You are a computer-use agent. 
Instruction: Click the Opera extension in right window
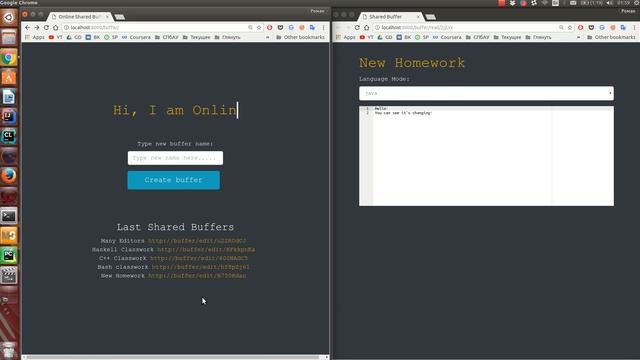[580, 27]
